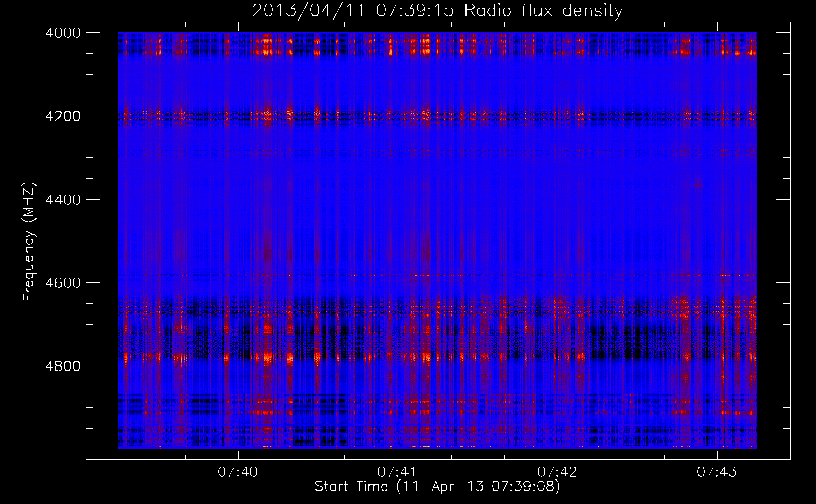Select the '4200' frequency axis label
The height and width of the screenshot is (504, 816).
click(x=63, y=116)
